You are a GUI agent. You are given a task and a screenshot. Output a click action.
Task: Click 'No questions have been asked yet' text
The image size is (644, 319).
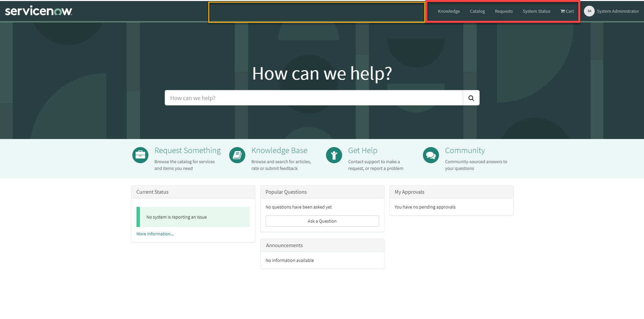[x=299, y=207]
